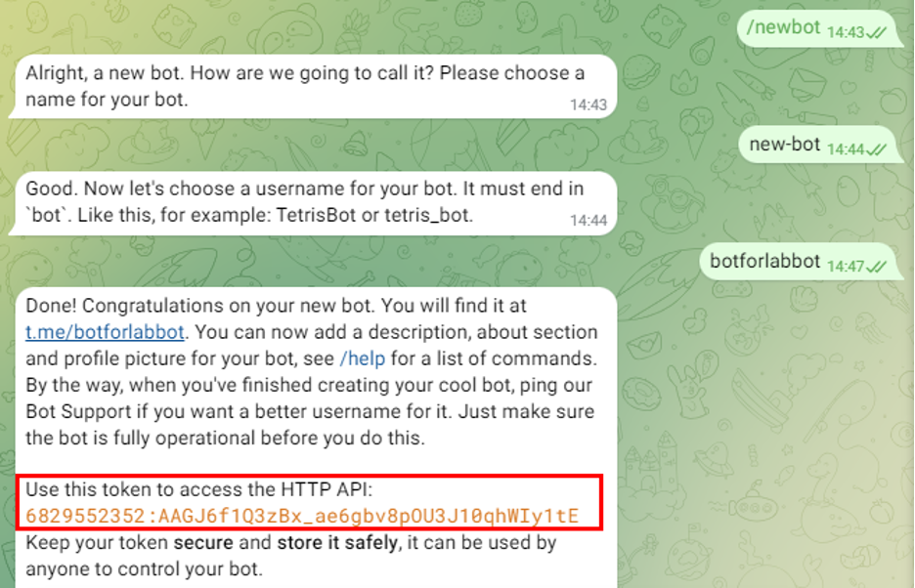Open the t.me/botforlabbot link
This screenshot has width=915, height=588.
pos(105,332)
